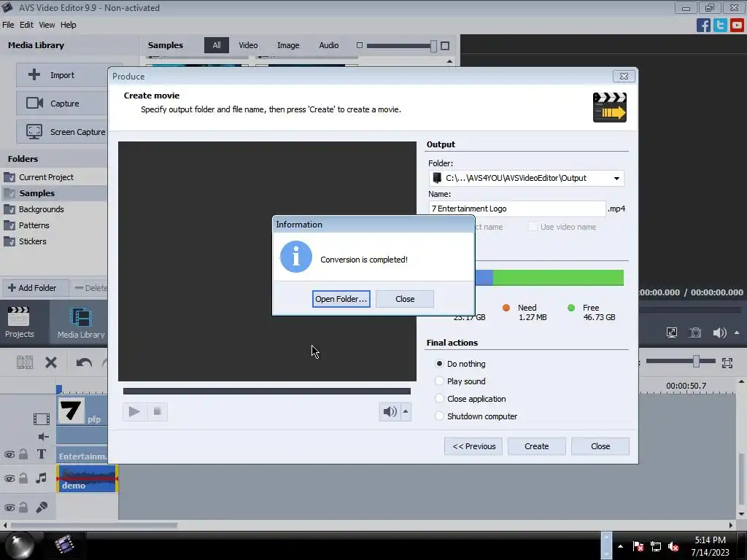Click the small thumbnails size icon
The height and width of the screenshot is (560, 747).
click(x=360, y=45)
